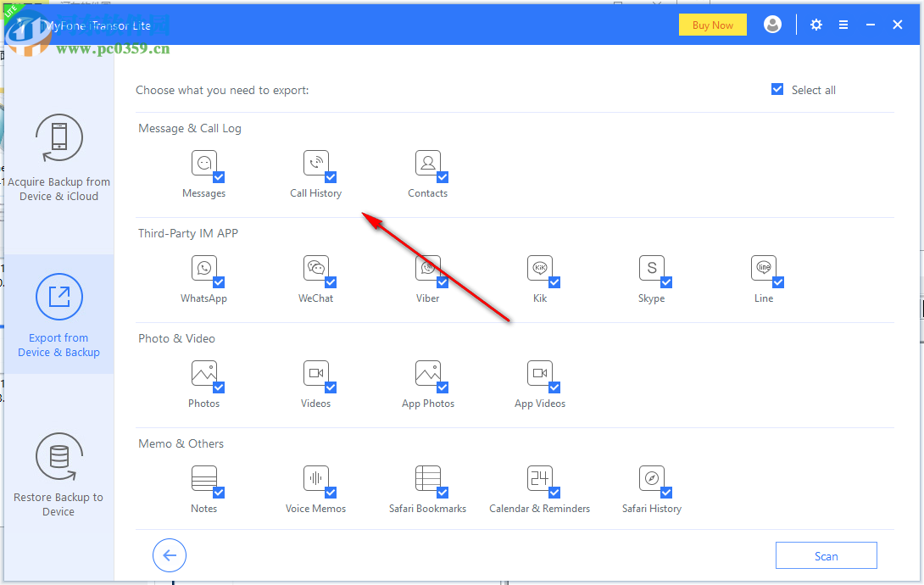Select the Skype export icon
The width and height of the screenshot is (924, 585).
pos(651,269)
